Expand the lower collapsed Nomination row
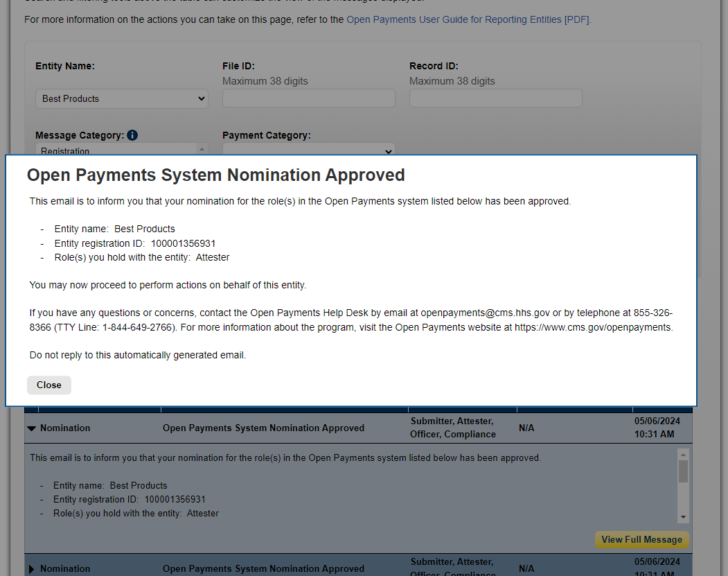 pos(31,569)
